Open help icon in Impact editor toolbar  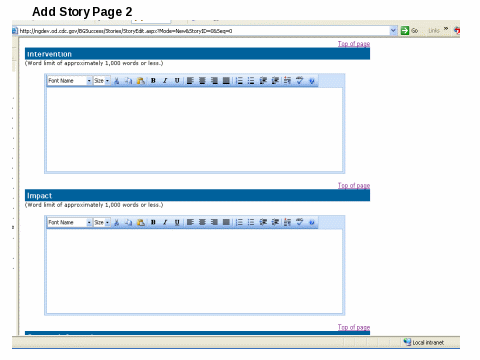312,222
